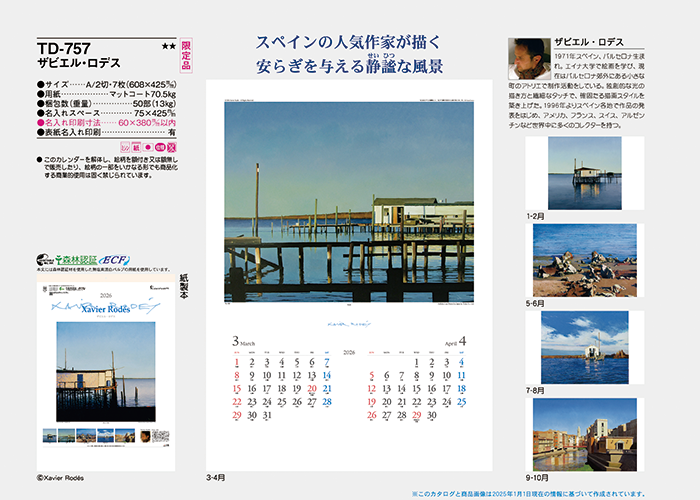Click the blue headline スペインの人気作家が描く
The width and height of the screenshot is (700, 500).
[349, 44]
